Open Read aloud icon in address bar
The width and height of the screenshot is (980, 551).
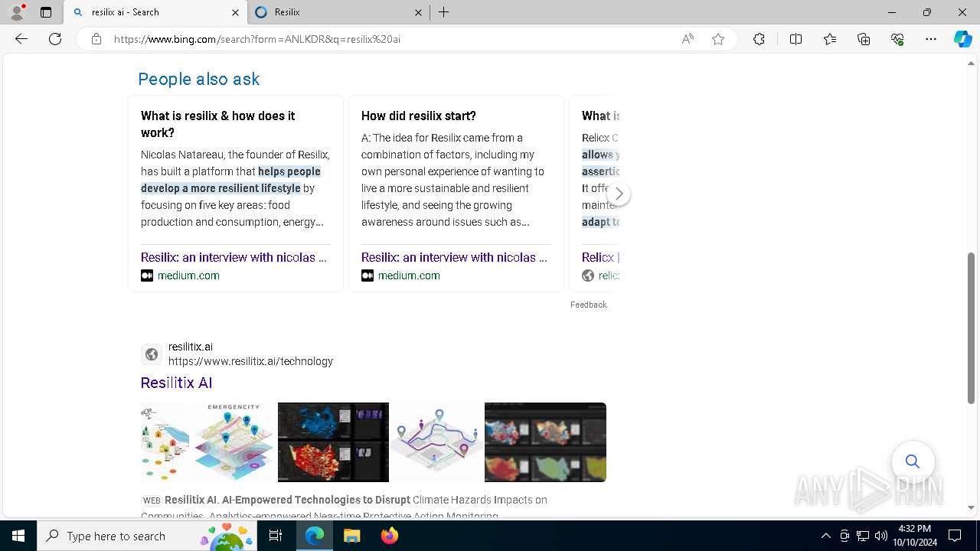click(688, 39)
